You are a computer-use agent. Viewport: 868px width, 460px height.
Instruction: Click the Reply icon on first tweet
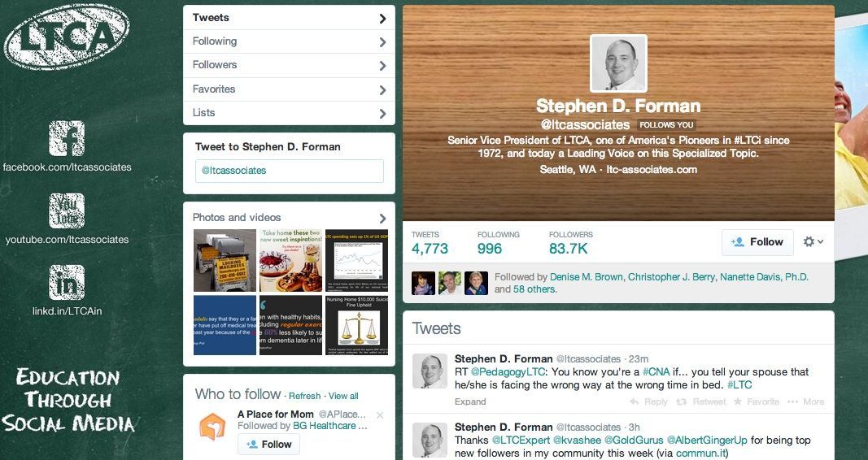pos(635,402)
